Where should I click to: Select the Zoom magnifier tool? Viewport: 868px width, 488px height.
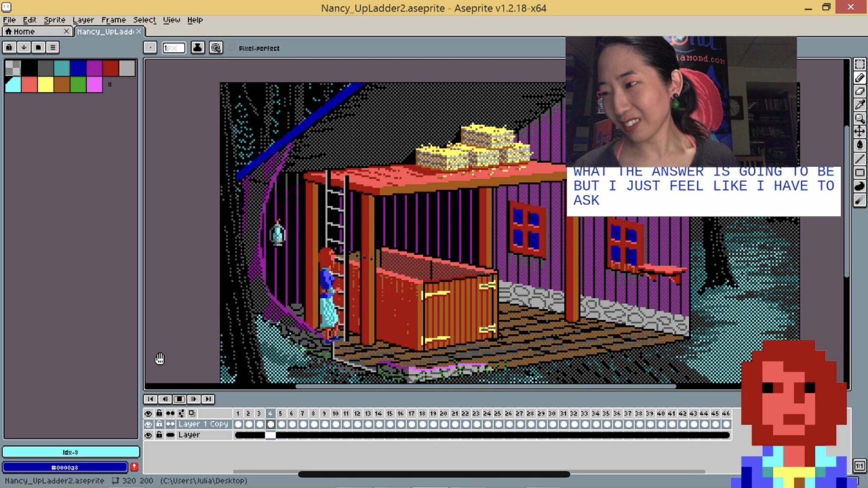[x=859, y=118]
